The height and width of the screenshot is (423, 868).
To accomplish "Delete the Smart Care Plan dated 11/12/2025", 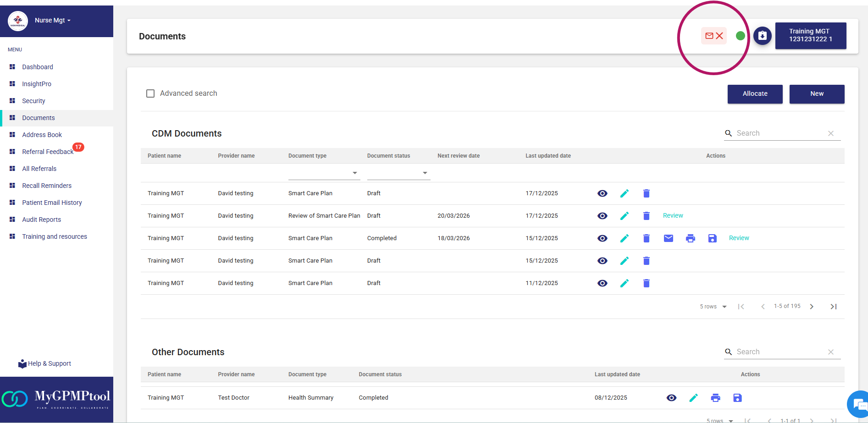I will tap(646, 283).
